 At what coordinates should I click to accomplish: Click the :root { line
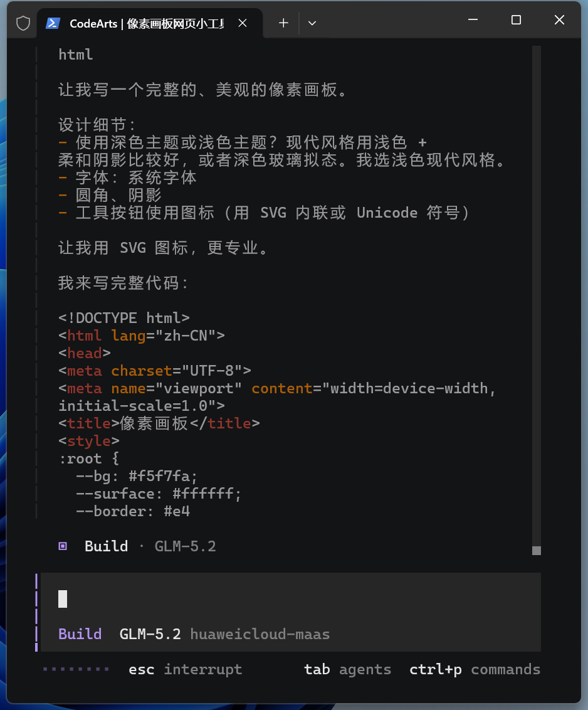[89, 458]
